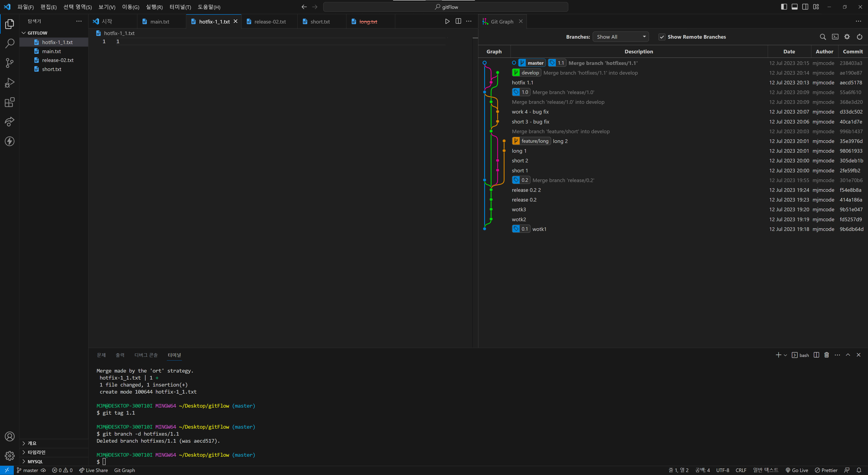The height and width of the screenshot is (475, 868).
Task: Kill terminal with the trash icon
Action: click(x=827, y=355)
